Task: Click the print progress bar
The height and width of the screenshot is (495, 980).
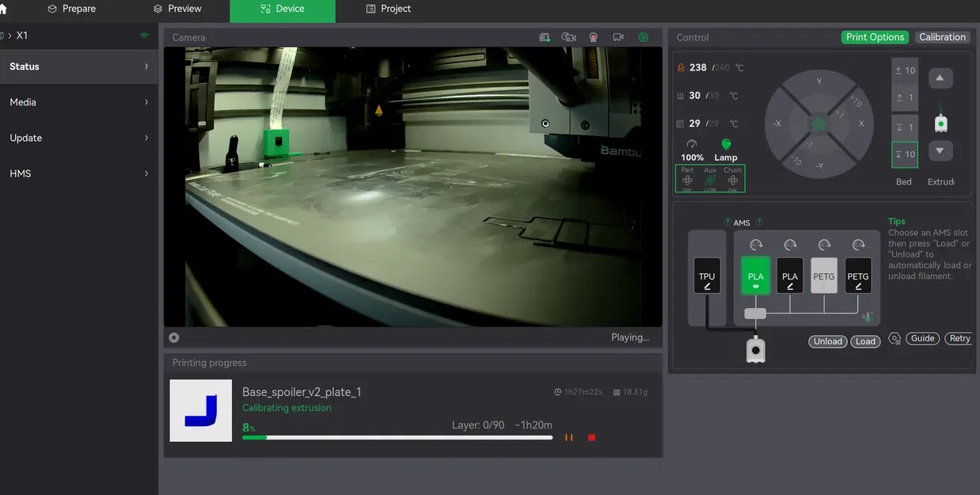Action: (x=397, y=437)
